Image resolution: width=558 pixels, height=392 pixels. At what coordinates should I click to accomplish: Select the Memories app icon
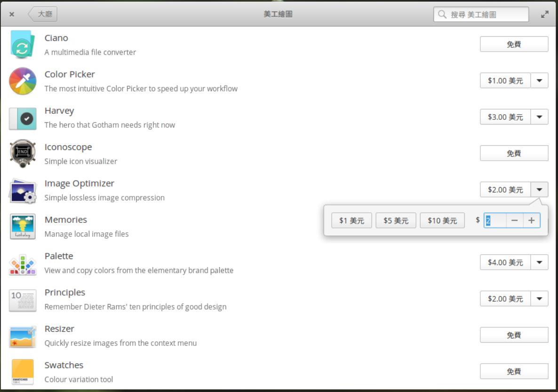22,226
